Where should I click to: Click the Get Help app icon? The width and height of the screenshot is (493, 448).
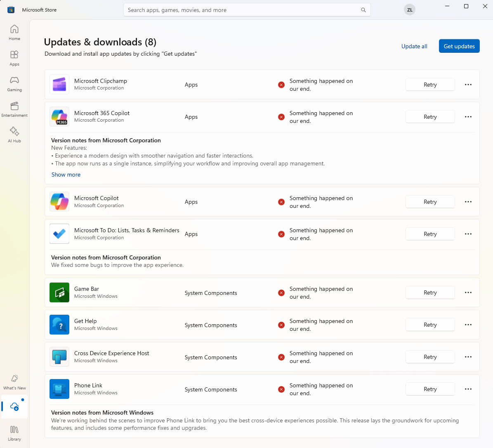[x=59, y=325]
